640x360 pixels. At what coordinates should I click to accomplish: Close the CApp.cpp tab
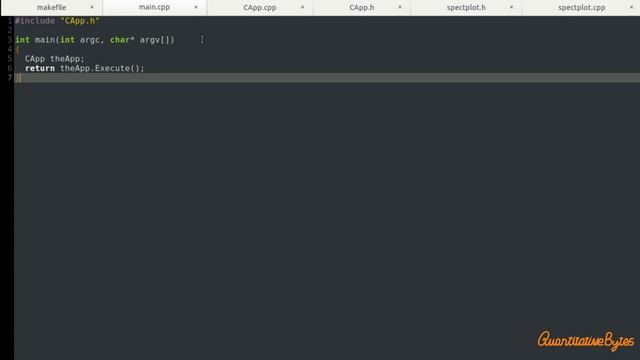tap(302, 7)
